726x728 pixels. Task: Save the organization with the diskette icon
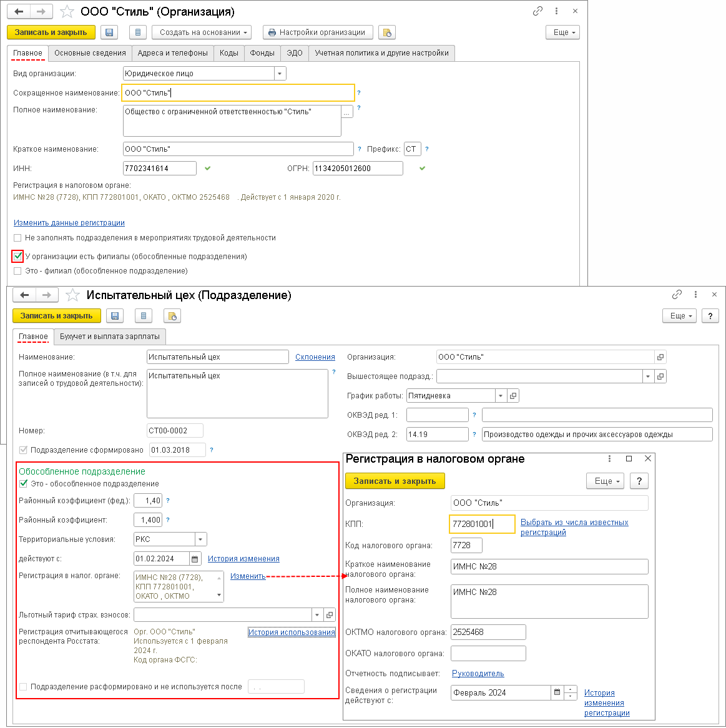pyautogui.click(x=109, y=32)
